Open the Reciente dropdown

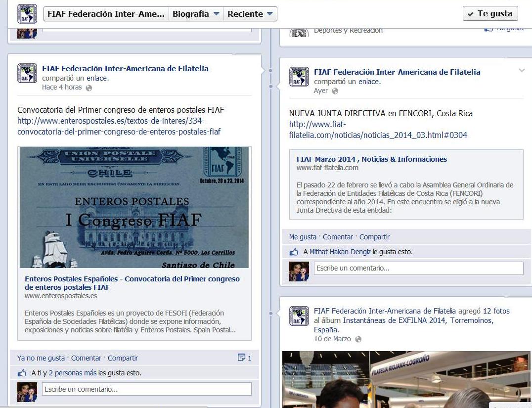[250, 13]
